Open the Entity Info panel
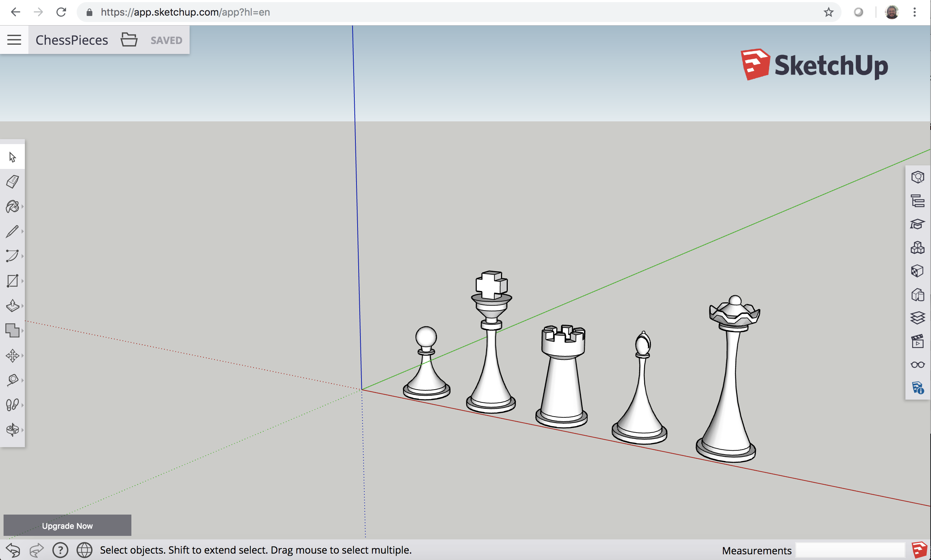 (918, 177)
